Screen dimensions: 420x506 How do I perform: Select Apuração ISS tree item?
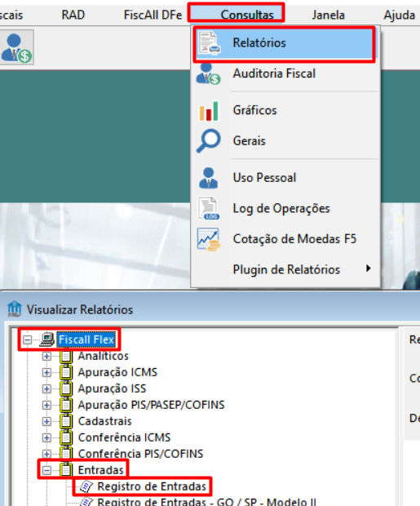point(112,388)
